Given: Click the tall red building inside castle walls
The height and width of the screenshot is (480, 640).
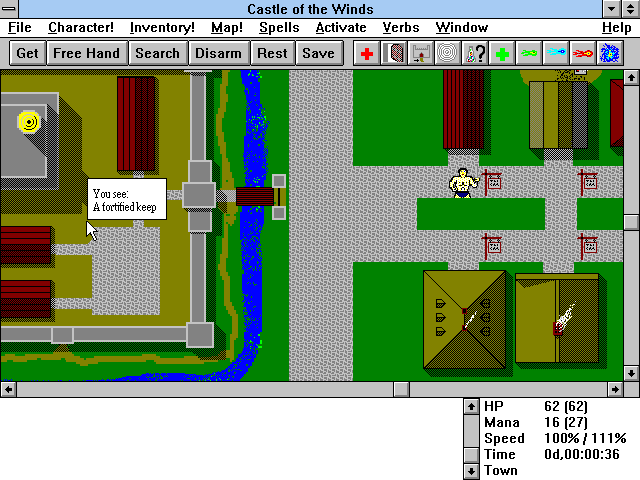Looking at the screenshot, I should pos(136,124).
